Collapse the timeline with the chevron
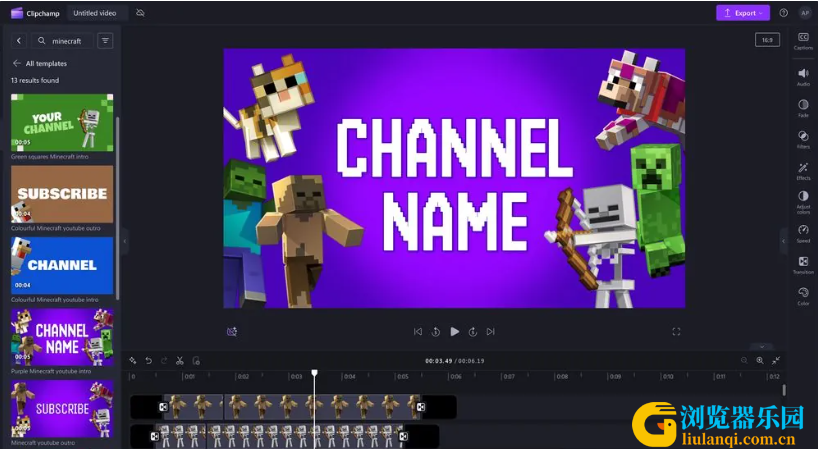818x449 pixels. pos(762,347)
